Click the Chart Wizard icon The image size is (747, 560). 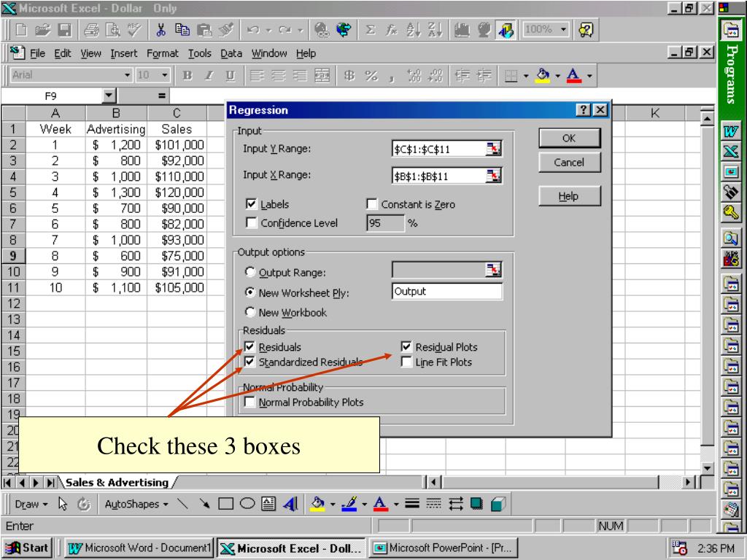(x=462, y=30)
